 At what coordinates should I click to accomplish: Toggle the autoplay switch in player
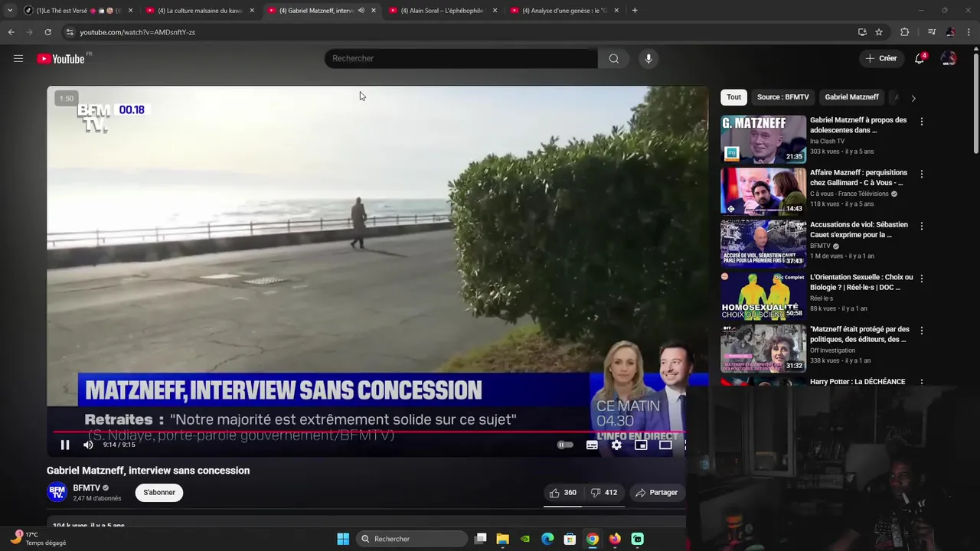click(x=565, y=445)
